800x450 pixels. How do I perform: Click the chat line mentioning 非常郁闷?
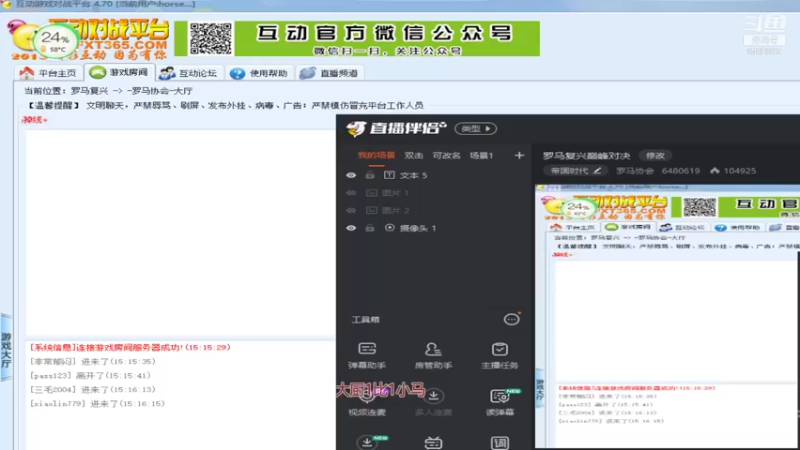tap(93, 362)
